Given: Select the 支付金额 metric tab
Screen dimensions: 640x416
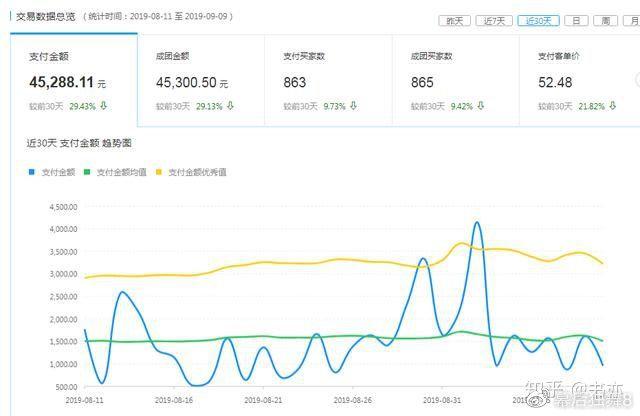Looking at the screenshot, I should pyautogui.click(x=74, y=80).
